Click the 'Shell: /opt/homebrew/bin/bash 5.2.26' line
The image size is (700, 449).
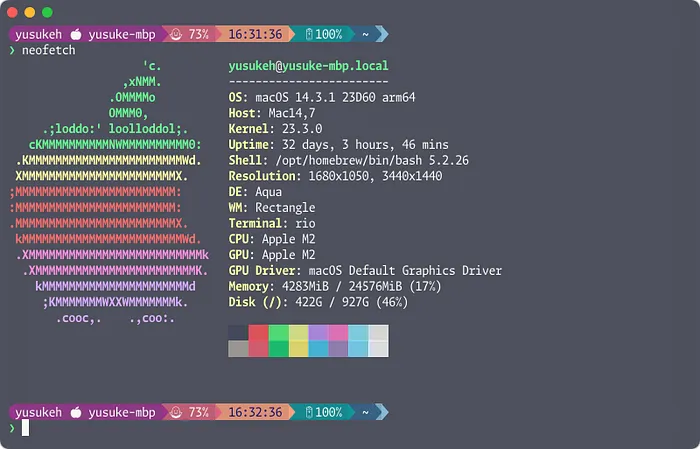click(x=349, y=160)
